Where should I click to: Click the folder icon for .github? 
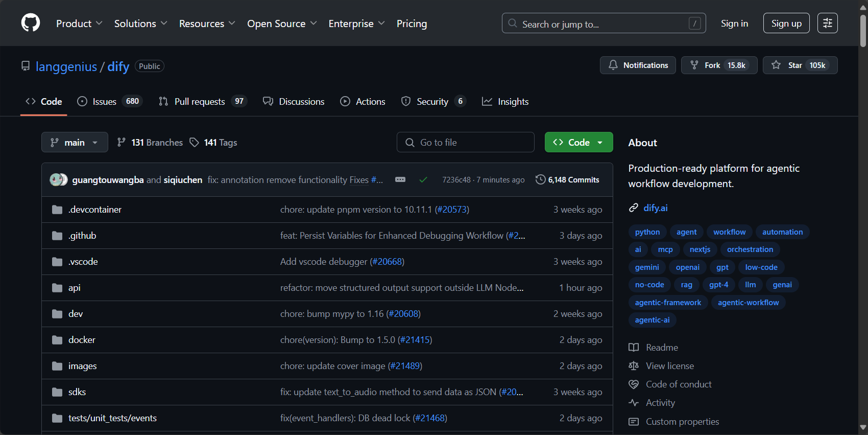pyautogui.click(x=57, y=236)
